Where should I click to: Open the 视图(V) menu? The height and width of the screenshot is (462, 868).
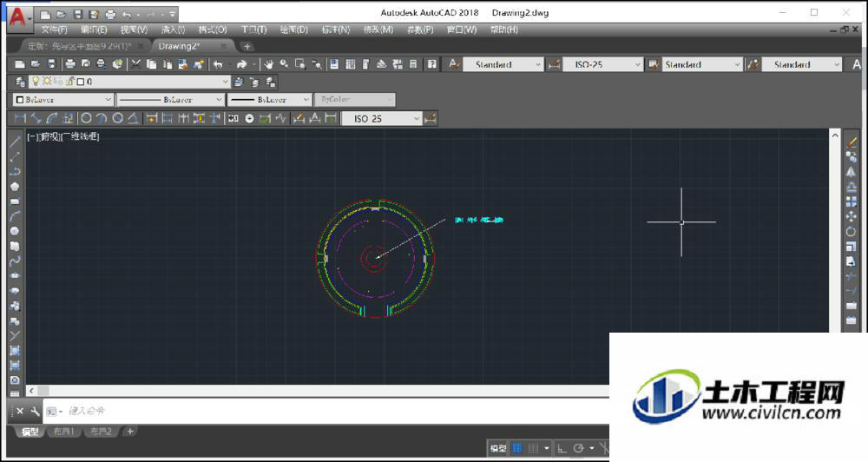(x=134, y=30)
